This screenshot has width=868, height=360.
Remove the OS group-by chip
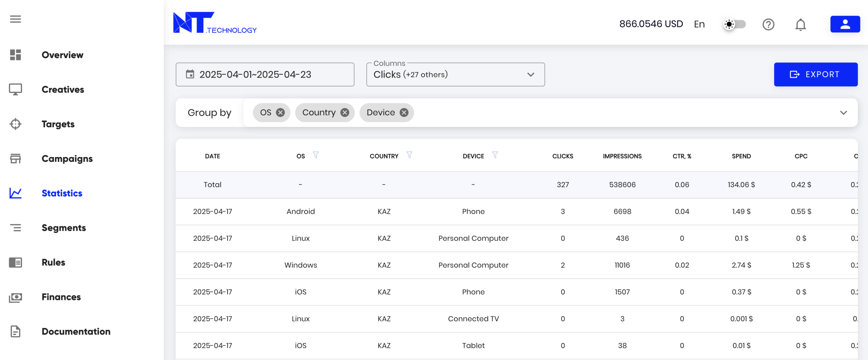pyautogui.click(x=280, y=113)
